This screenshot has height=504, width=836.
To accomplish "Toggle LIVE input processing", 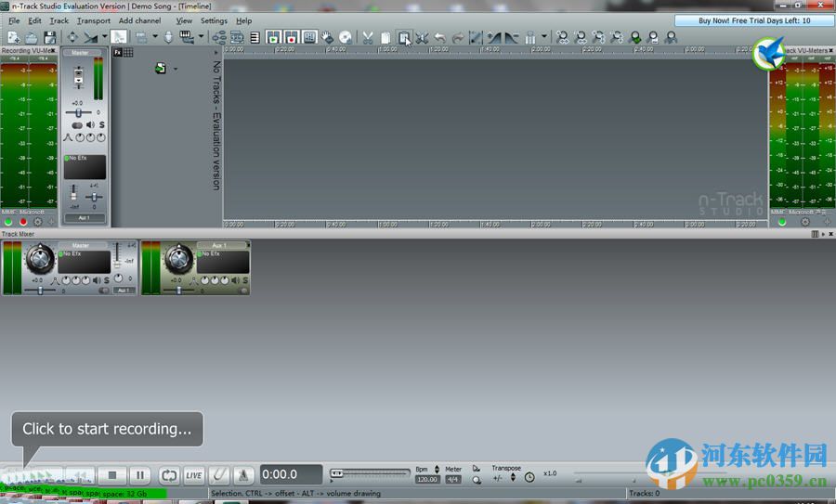I will [x=194, y=474].
